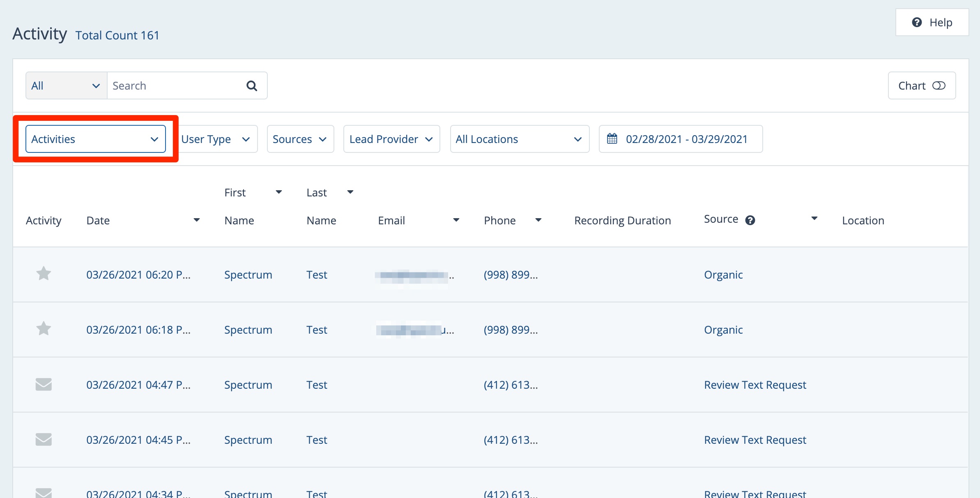Open the Lead Provider dropdown
The image size is (980, 498).
(391, 139)
